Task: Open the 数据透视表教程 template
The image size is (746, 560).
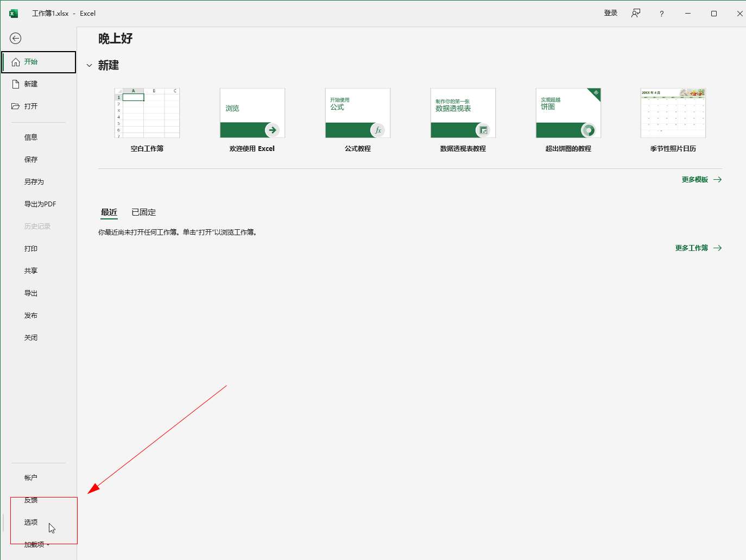Action: [463, 121]
